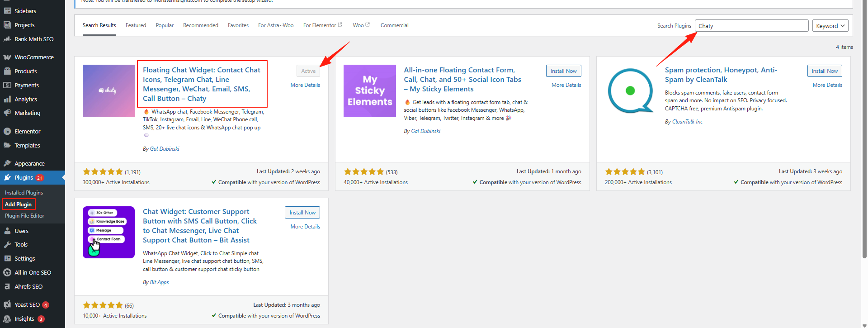Open Yoast SEO sidebar icon
The height and width of the screenshot is (328, 868).
[7, 305]
